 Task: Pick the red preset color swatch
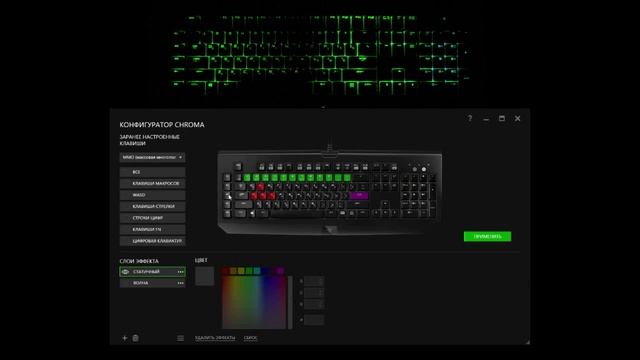click(x=226, y=271)
